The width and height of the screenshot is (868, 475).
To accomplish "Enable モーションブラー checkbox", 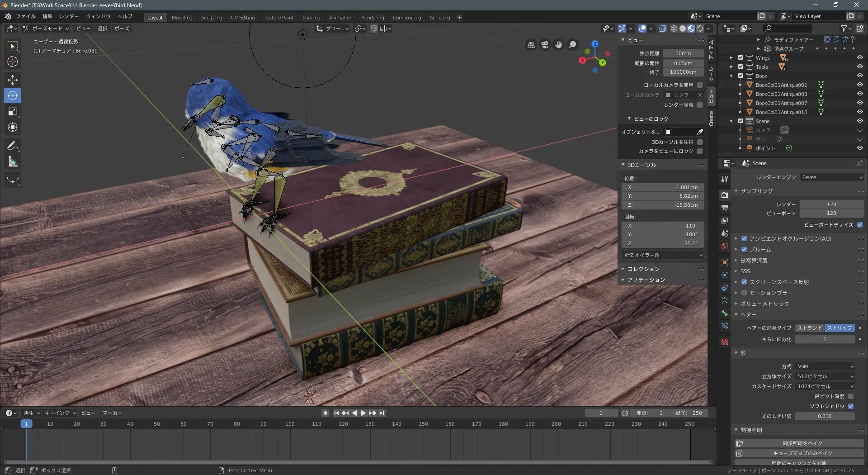I will [744, 293].
